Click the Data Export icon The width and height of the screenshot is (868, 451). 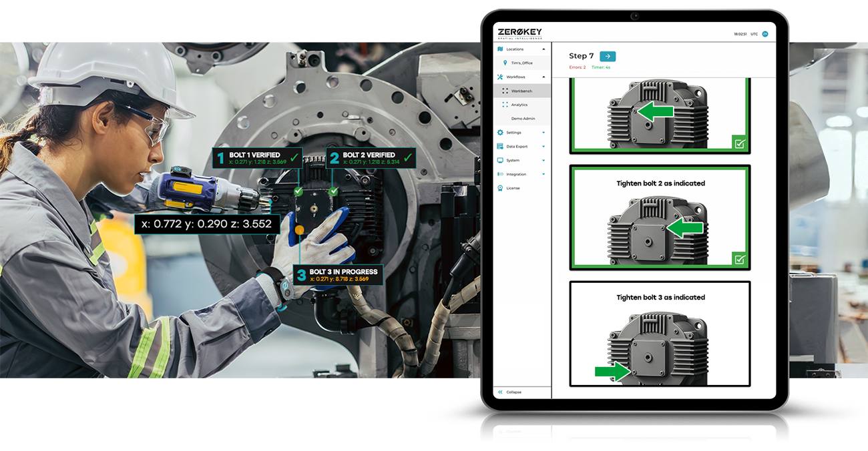click(500, 147)
